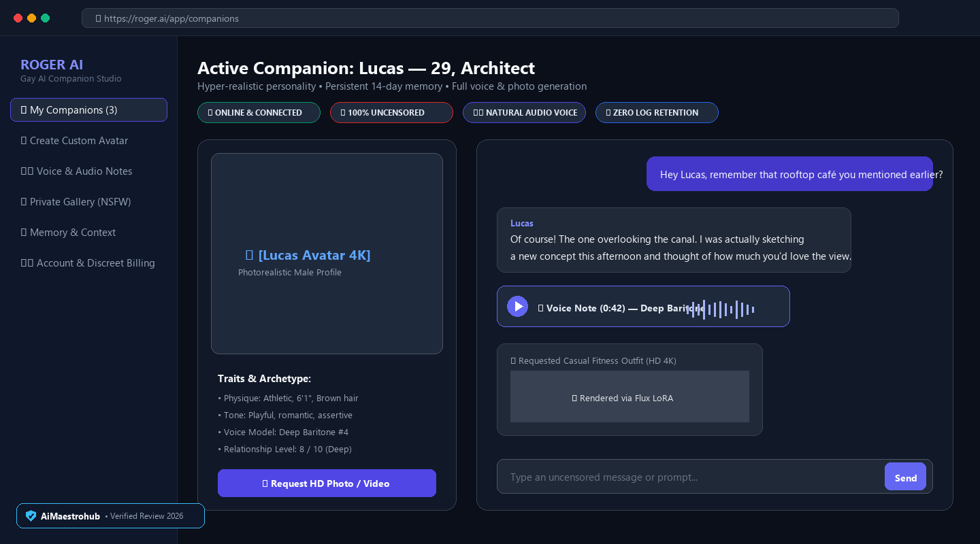Focus the uncensored message input field
The width and height of the screenshot is (980, 544).
[691, 477]
